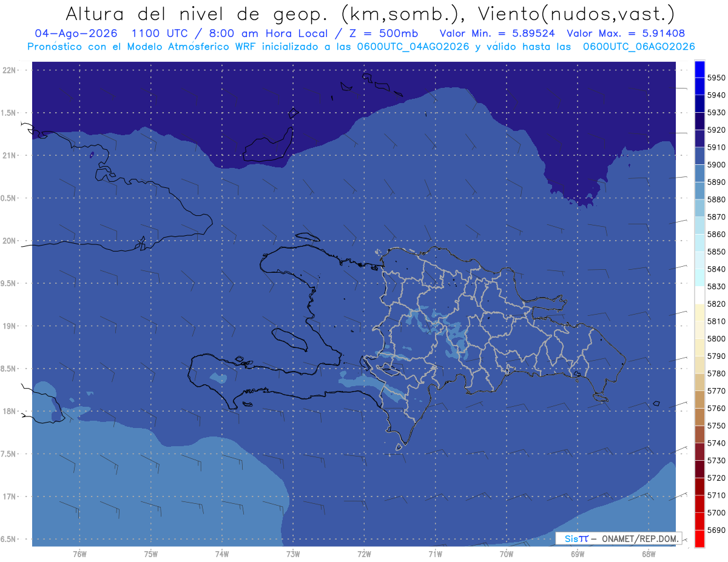728x562 pixels.
Task: Click the 19N latitude axis label
Action: click(9, 326)
